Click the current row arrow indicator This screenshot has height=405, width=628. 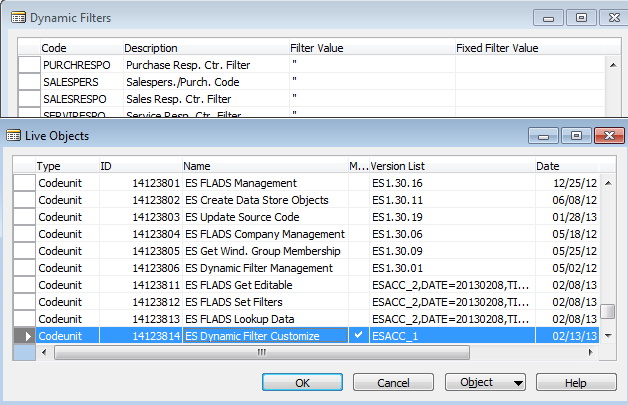25,336
